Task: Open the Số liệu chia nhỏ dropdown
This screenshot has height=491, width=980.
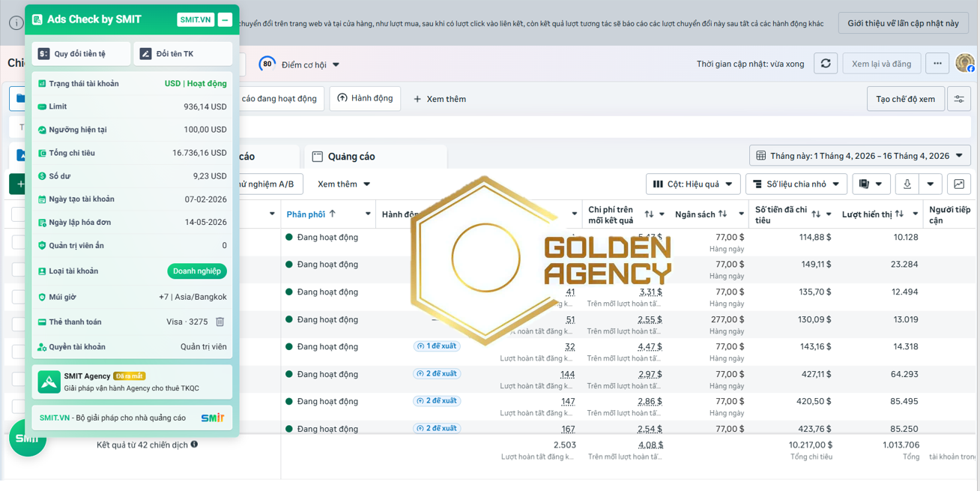Action: (796, 184)
